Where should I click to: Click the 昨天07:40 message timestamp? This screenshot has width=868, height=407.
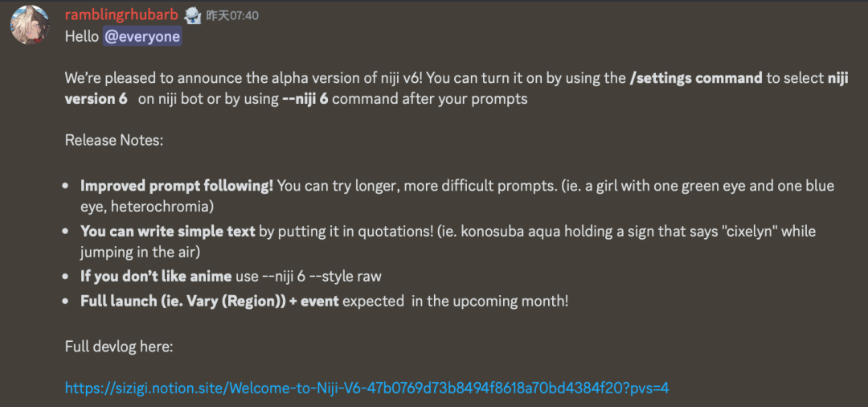click(232, 16)
